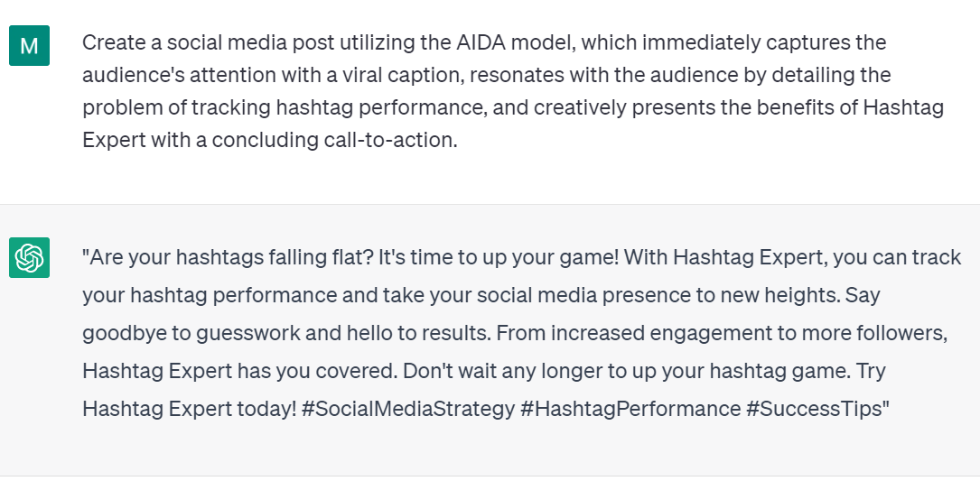Click "hello to results" in the response

pos(422,332)
